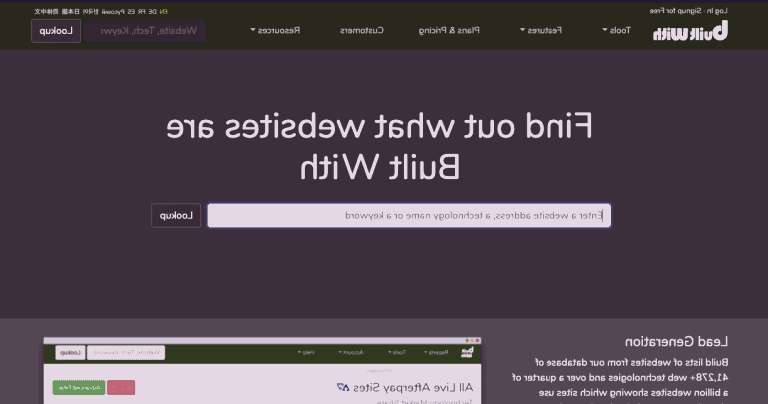Open Plans & Pricing page
This screenshot has width=768, height=404.
tap(449, 30)
